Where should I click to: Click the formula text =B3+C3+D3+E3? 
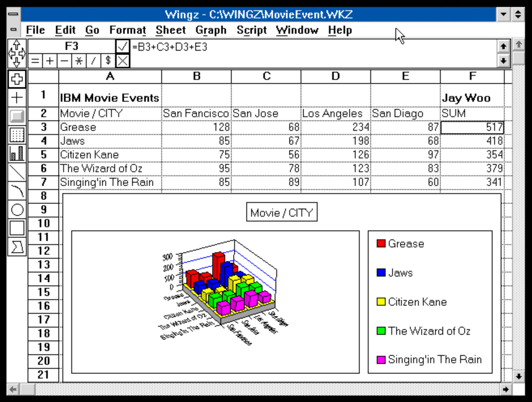170,47
